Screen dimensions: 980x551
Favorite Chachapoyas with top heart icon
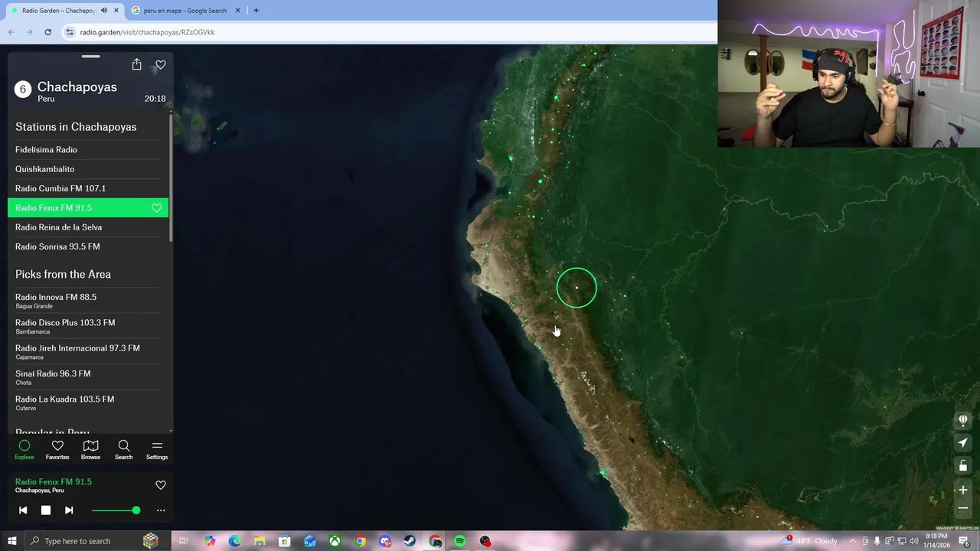pos(161,65)
